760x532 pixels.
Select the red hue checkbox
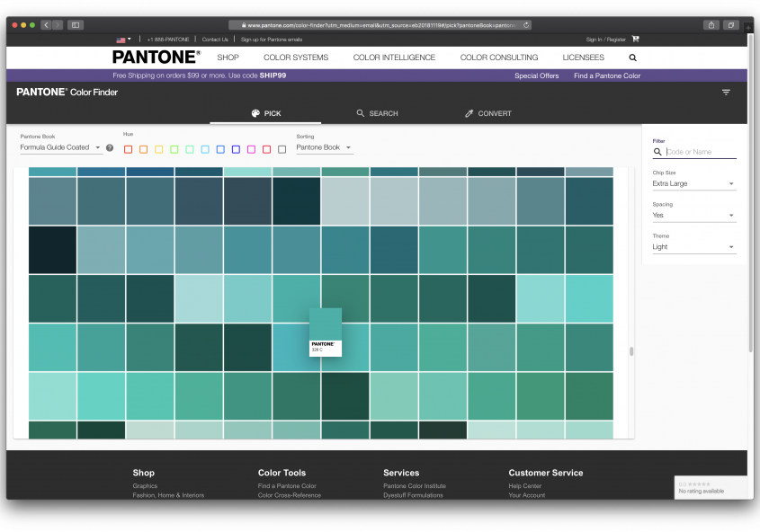[x=128, y=149]
